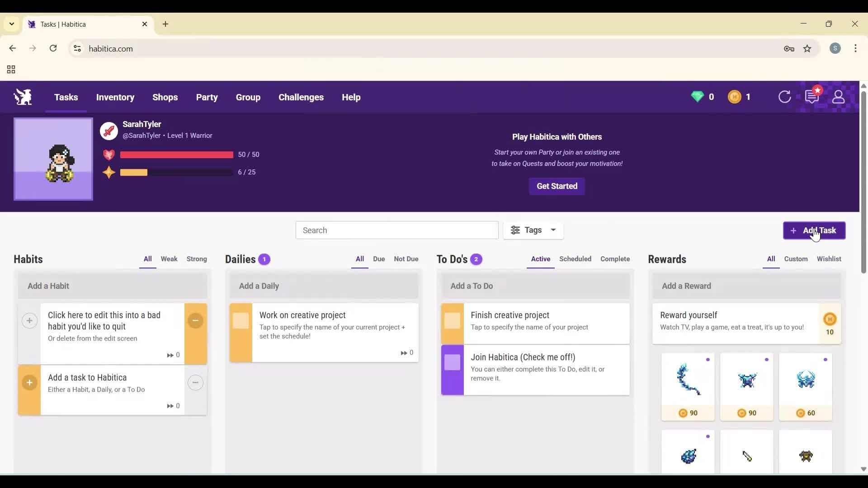Check off the 'Join Habitica' to-do

(x=452, y=363)
